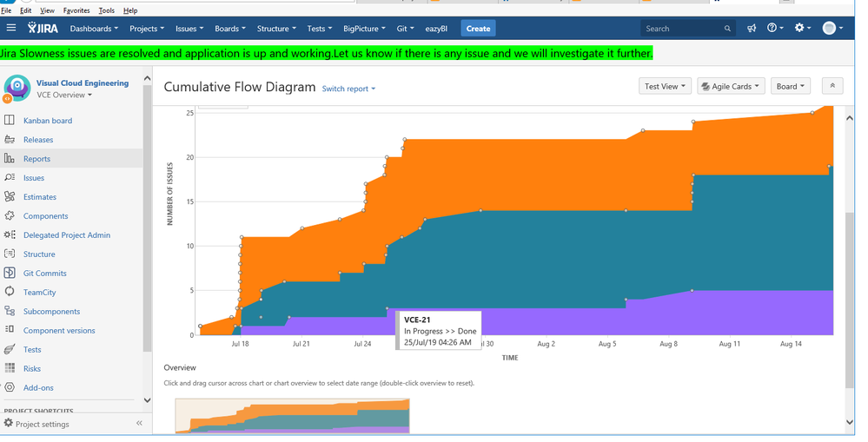Open the feedback megaphone icon
The width and height of the screenshot is (868, 442).
click(x=752, y=28)
